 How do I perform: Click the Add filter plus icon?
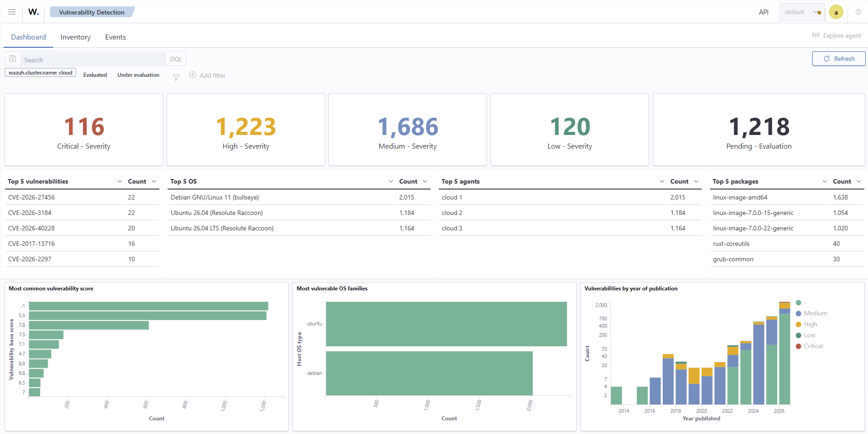tap(192, 75)
